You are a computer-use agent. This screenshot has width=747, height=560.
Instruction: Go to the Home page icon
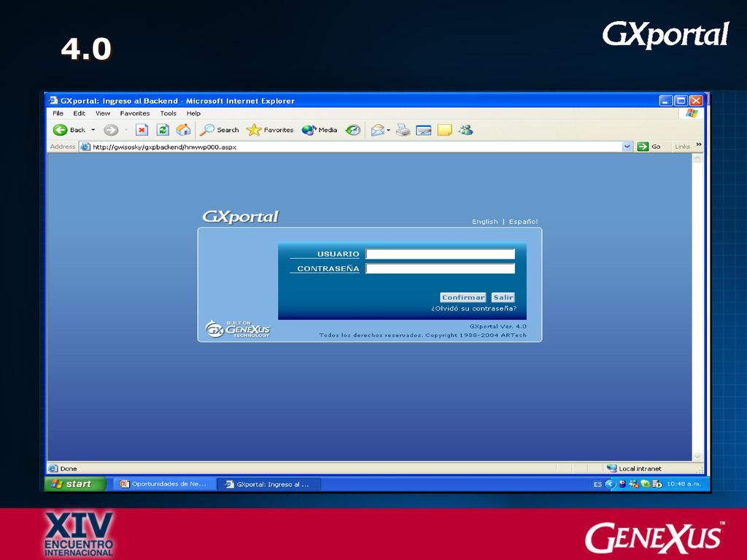click(183, 130)
